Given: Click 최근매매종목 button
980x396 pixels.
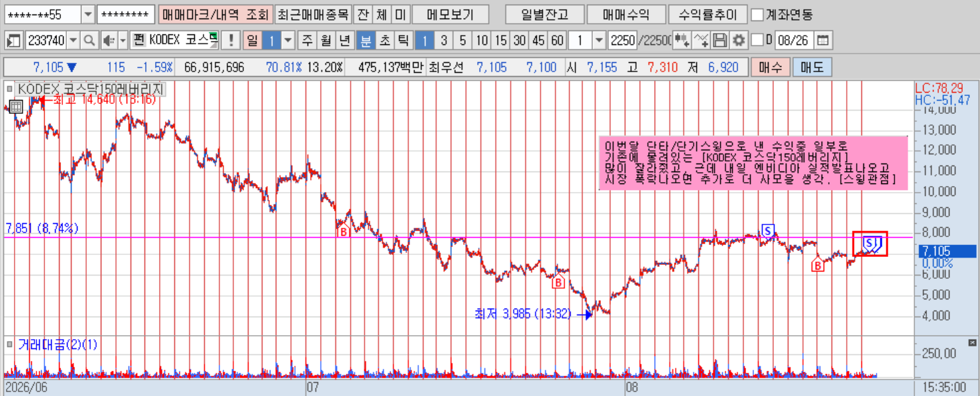Looking at the screenshot, I should [x=312, y=15].
